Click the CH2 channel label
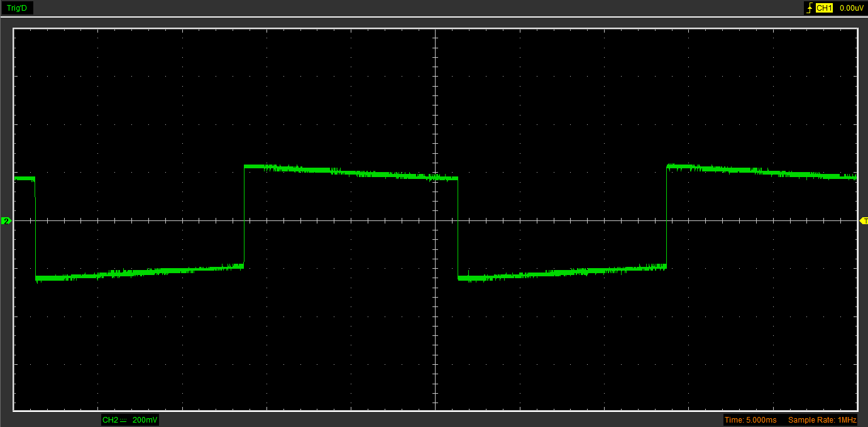 coord(110,419)
